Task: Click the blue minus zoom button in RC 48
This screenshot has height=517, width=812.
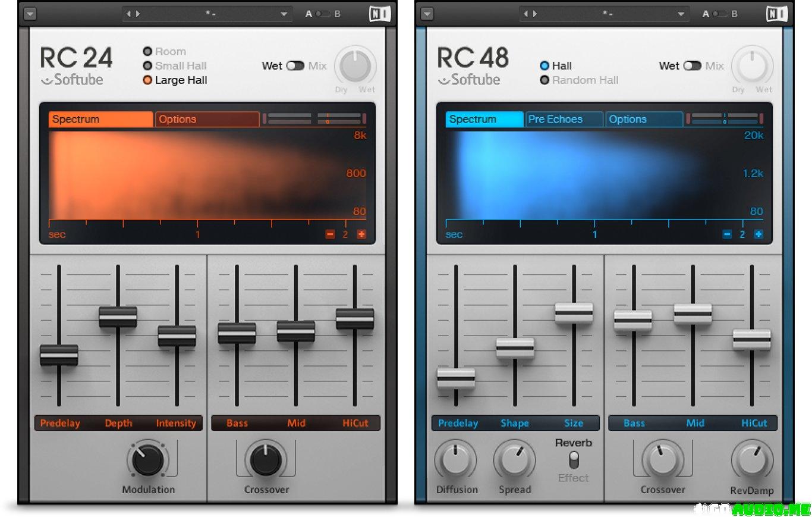Action: (x=727, y=234)
